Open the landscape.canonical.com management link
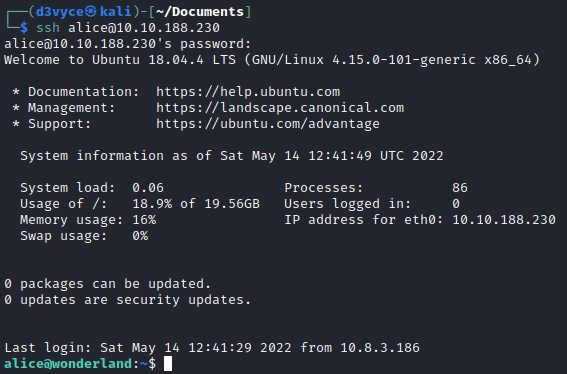The width and height of the screenshot is (567, 374). pos(280,108)
